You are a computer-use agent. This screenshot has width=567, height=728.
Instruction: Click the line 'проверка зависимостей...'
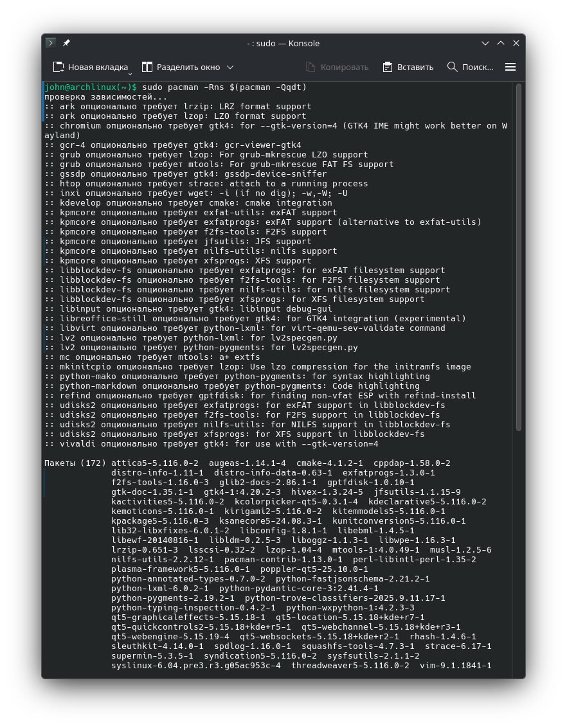[x=106, y=97]
